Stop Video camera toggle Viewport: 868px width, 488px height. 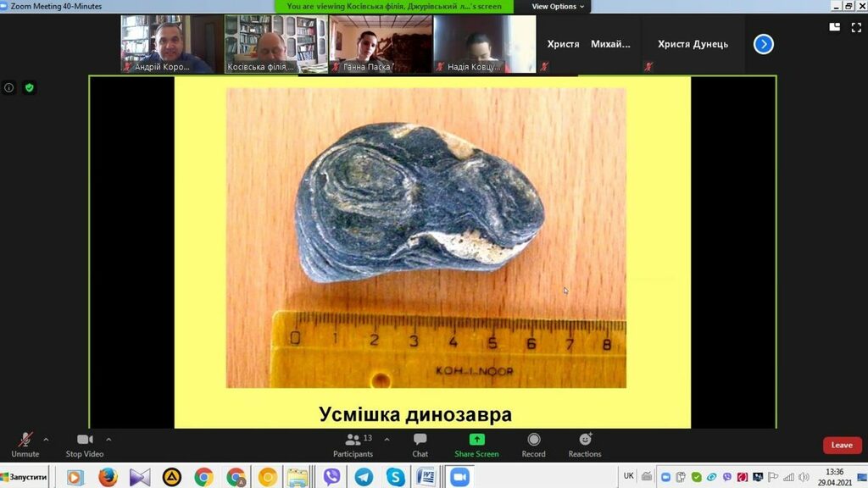pos(85,444)
